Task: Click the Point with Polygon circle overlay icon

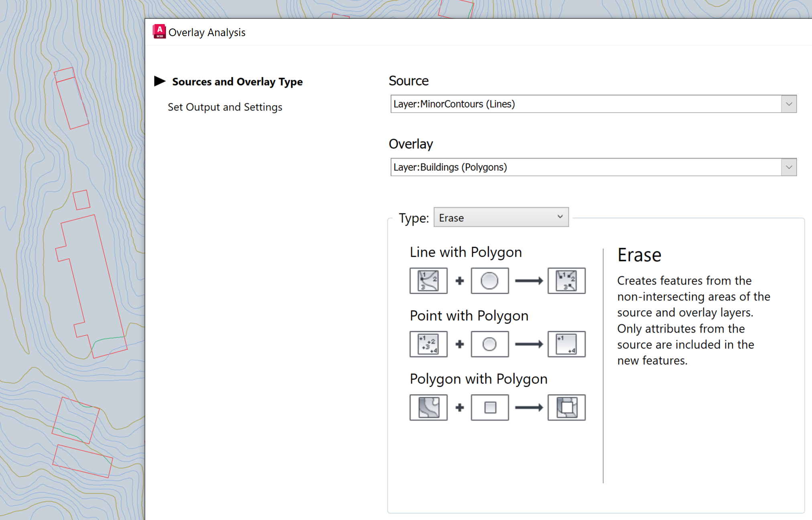Action: point(489,344)
